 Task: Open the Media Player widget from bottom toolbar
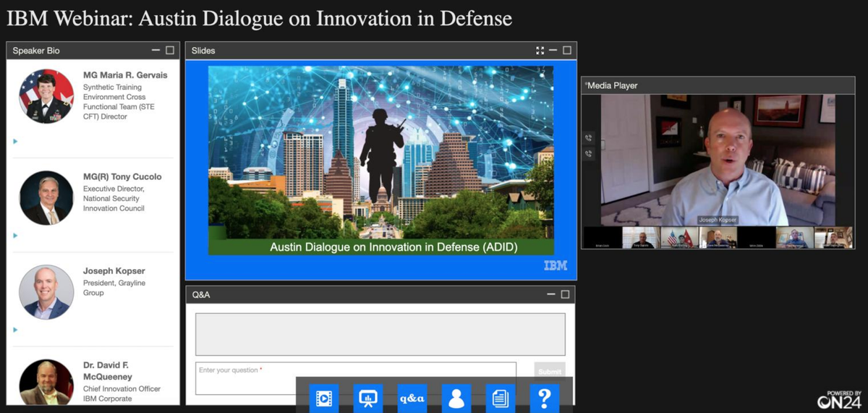click(324, 399)
